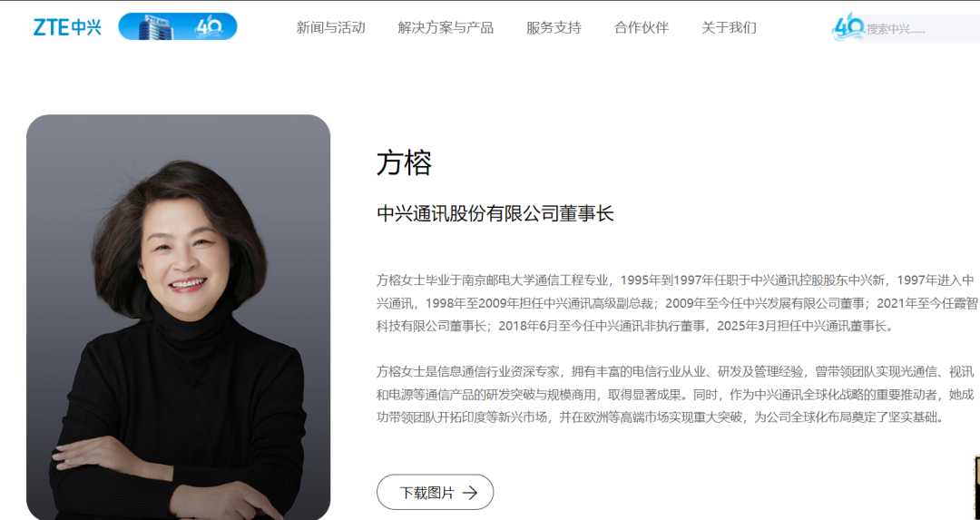The image size is (980, 520).
Task: Download the portrait via 下载图片 button
Action: [435, 493]
